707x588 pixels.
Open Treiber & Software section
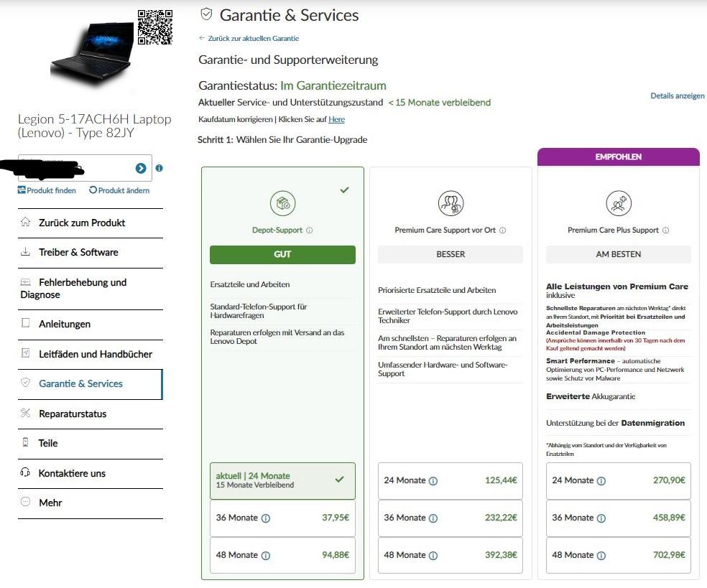click(x=91, y=253)
